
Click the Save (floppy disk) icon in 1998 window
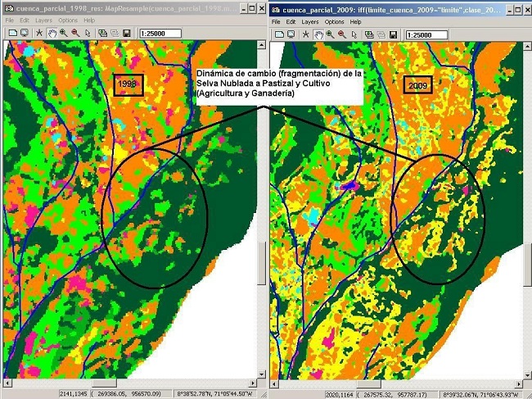click(x=127, y=34)
